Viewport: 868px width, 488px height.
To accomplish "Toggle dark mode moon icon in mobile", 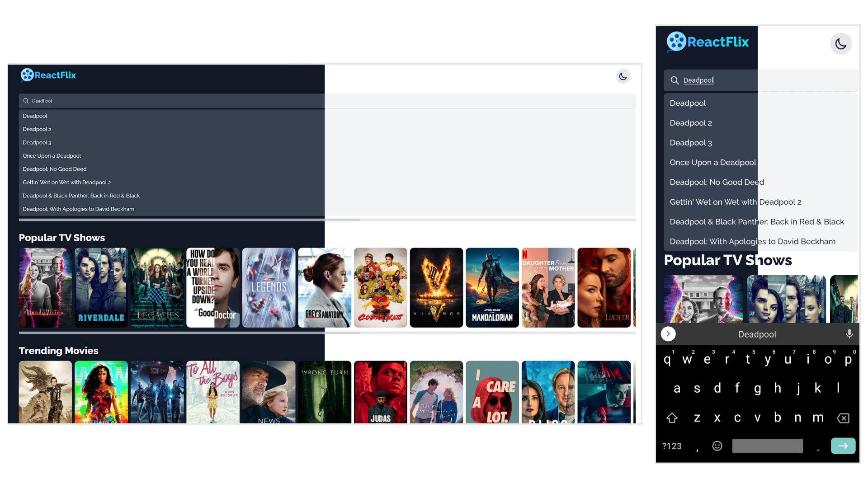I will [841, 43].
